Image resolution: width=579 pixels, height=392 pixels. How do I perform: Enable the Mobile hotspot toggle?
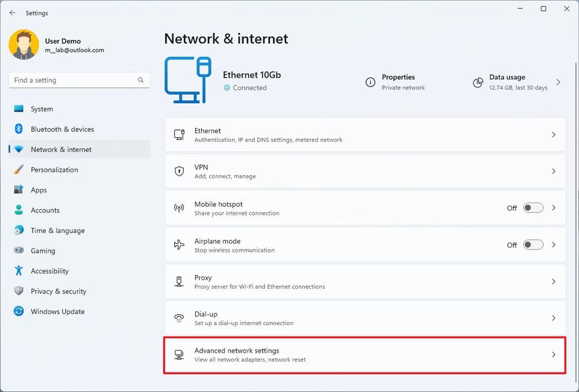pyautogui.click(x=532, y=208)
